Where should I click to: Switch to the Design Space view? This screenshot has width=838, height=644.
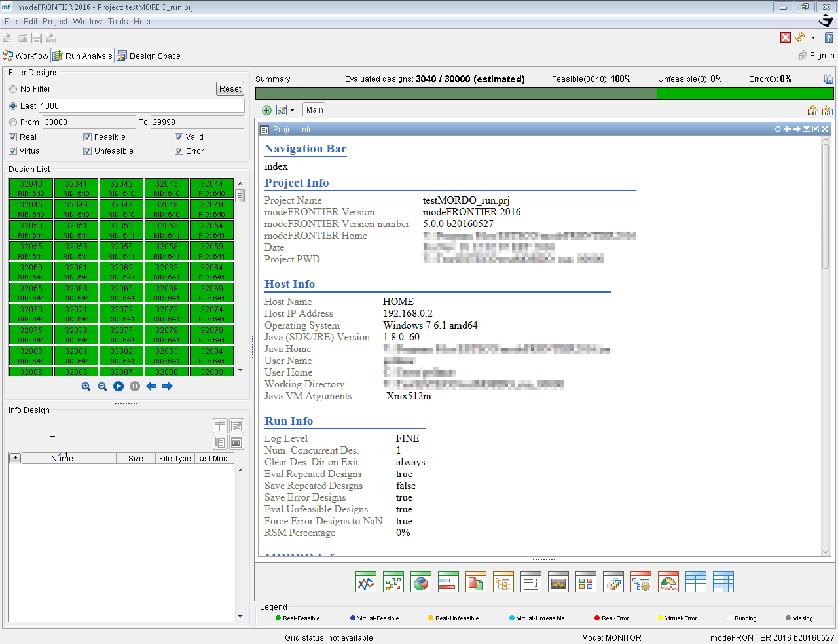click(x=149, y=56)
